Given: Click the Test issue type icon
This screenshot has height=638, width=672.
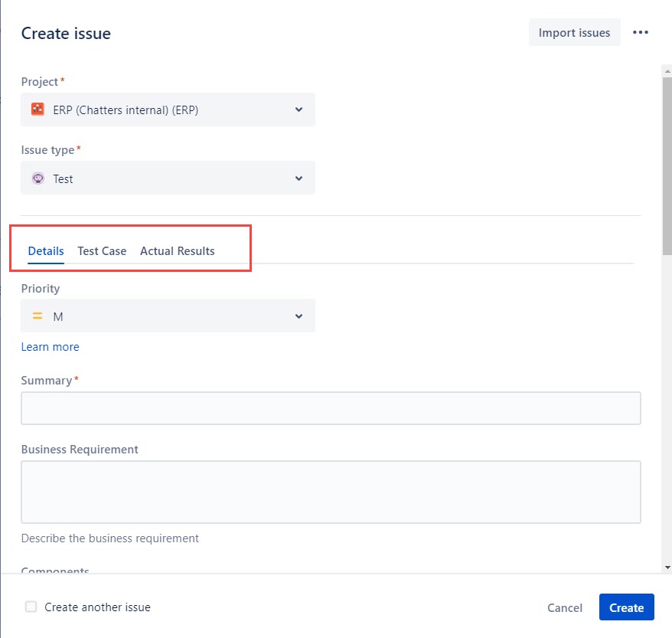Looking at the screenshot, I should tap(38, 178).
